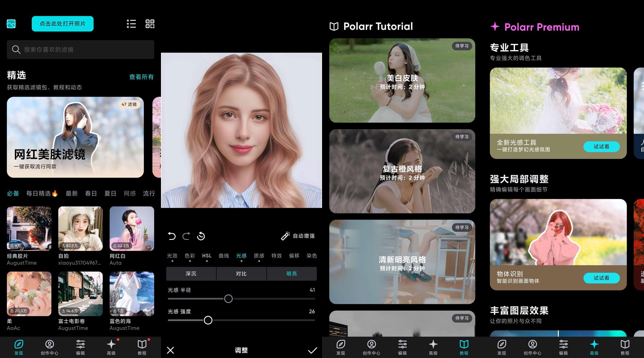Select the 春日 filter category
The height and width of the screenshot is (358, 644).
91,193
